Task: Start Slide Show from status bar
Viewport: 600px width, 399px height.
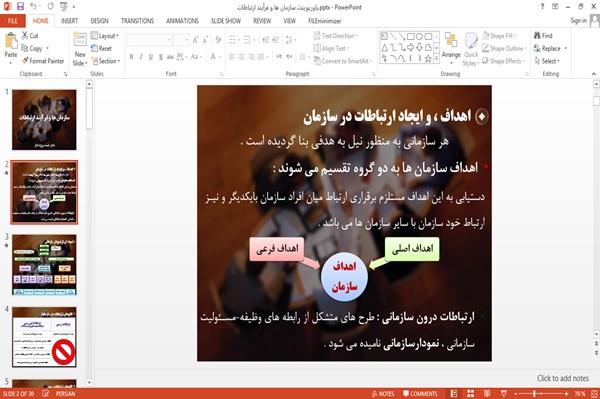Action: click(504, 394)
